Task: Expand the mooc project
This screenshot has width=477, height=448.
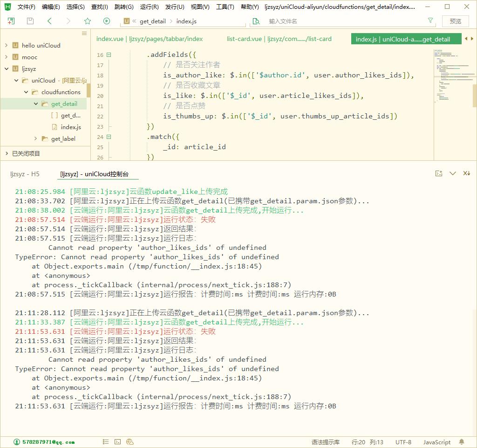Action: coord(6,57)
